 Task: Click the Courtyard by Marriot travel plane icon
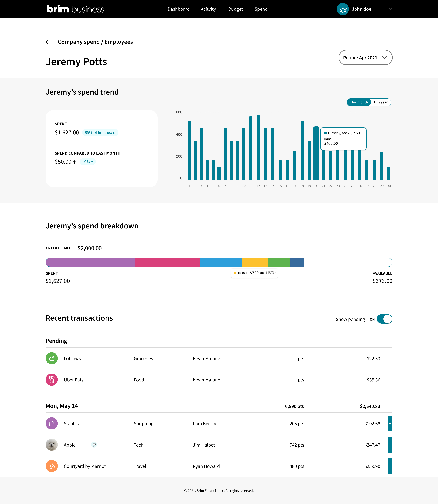tap(52, 466)
